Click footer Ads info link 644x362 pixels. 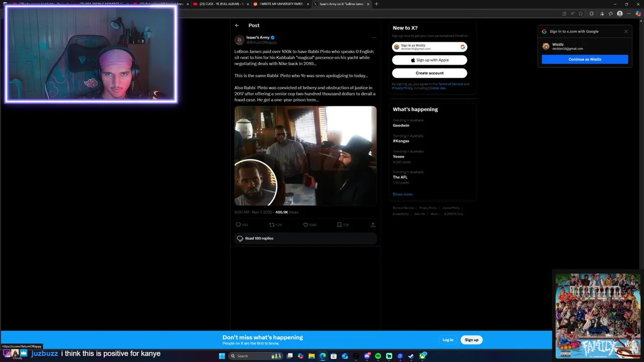(x=420, y=214)
